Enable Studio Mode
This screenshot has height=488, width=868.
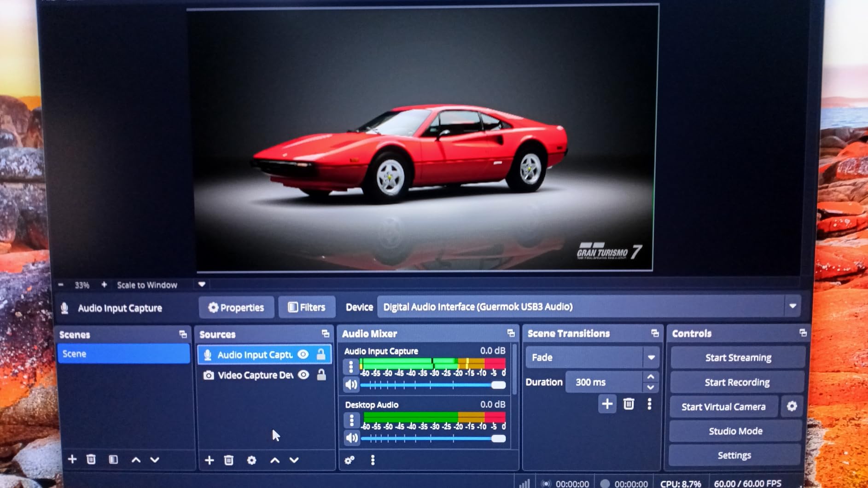coord(735,431)
